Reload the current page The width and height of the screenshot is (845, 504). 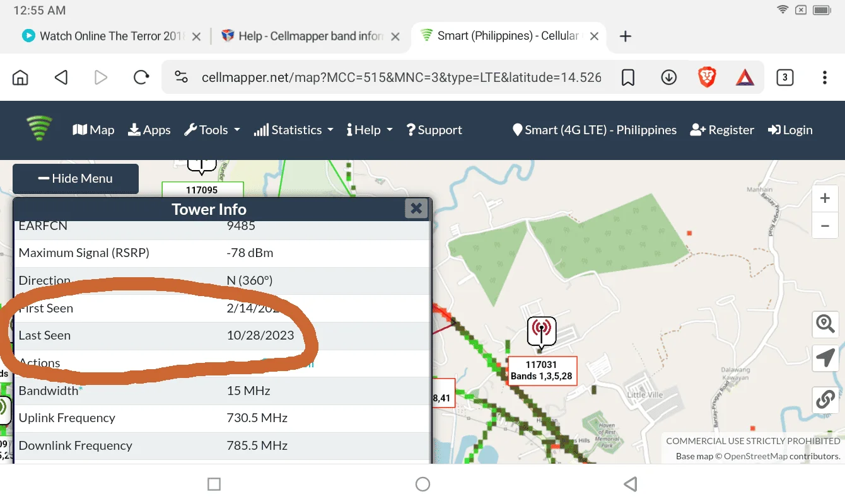click(141, 77)
